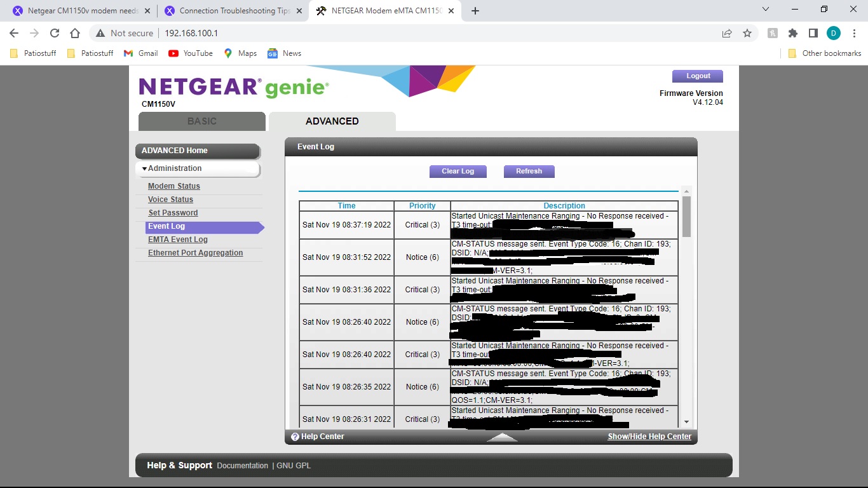Click the reload page icon

coord(54,32)
